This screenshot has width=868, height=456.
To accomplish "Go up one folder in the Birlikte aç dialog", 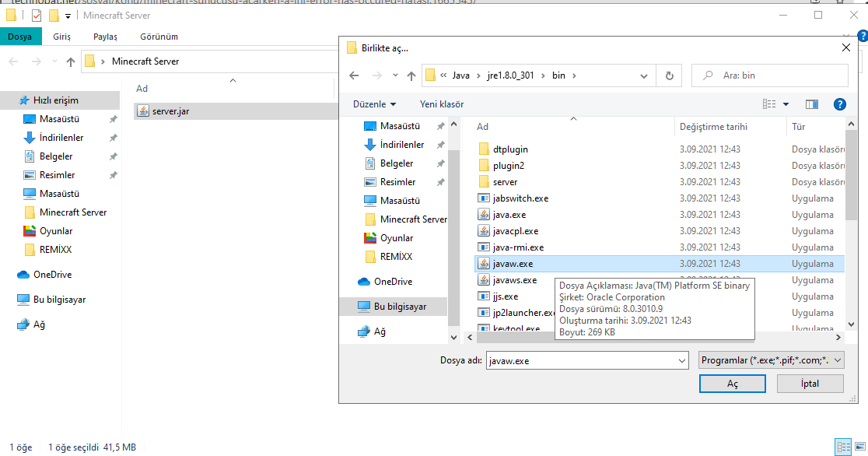I will [x=411, y=75].
